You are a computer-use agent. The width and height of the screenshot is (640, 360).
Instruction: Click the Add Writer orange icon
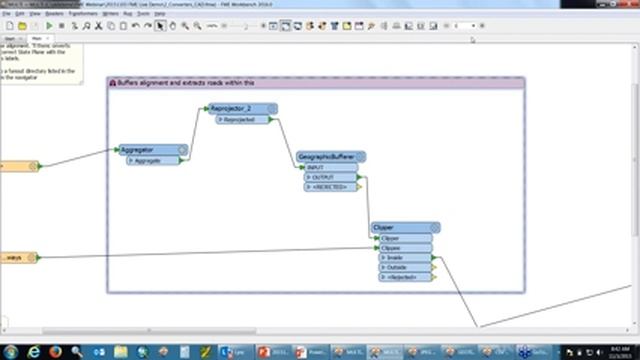pyautogui.click(x=322, y=26)
